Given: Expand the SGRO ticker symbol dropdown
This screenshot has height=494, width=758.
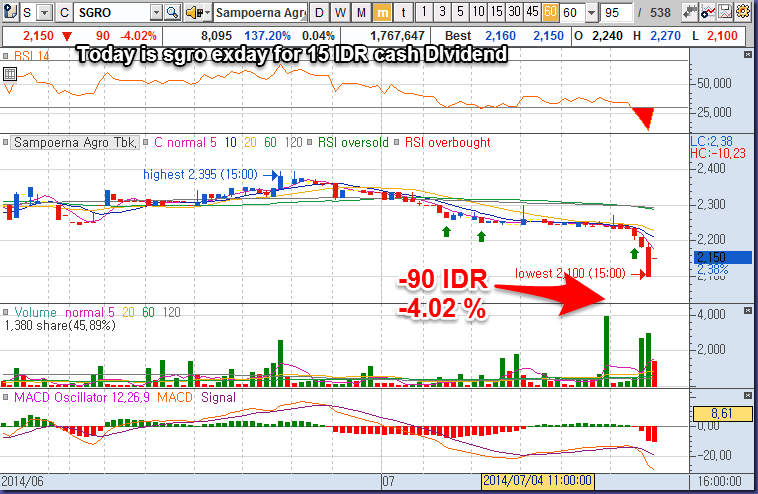Looking at the screenshot, I should 156,13.
